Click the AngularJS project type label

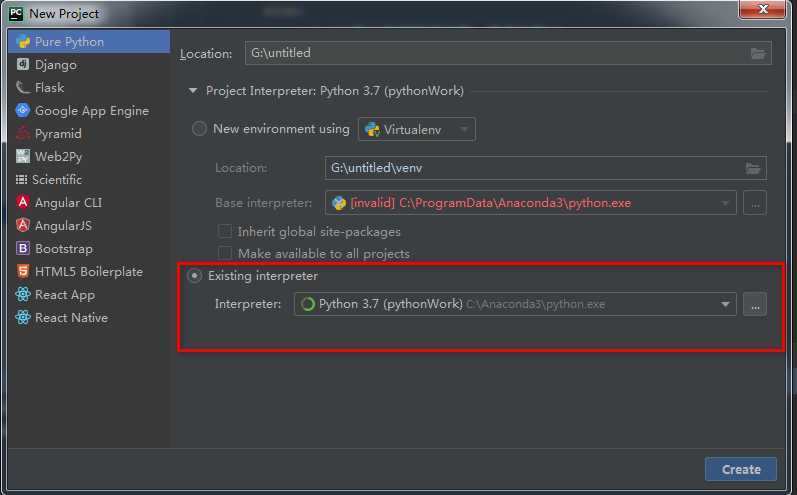pyautogui.click(x=63, y=226)
